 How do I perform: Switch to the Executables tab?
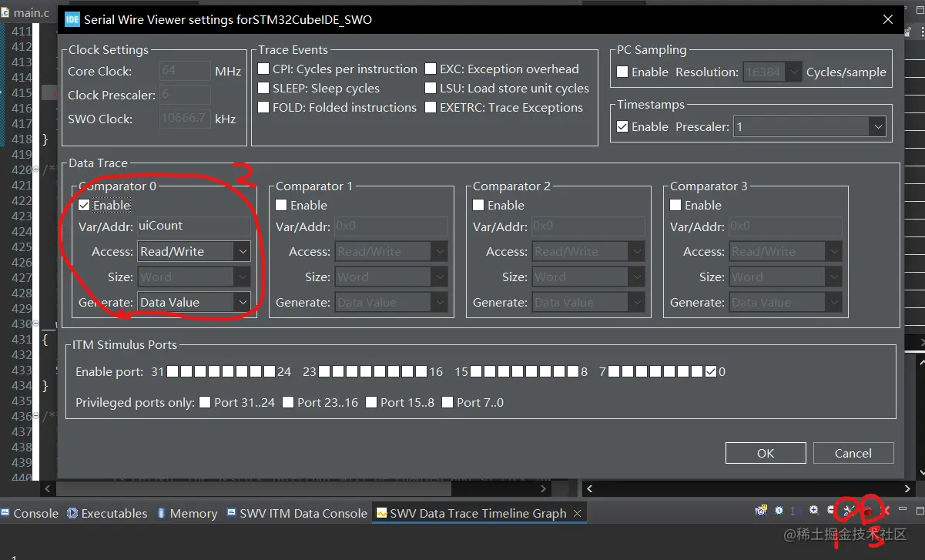click(x=107, y=513)
